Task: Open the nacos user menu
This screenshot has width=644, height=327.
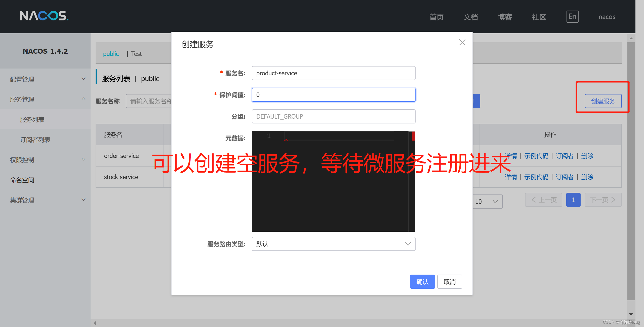Action: click(607, 17)
